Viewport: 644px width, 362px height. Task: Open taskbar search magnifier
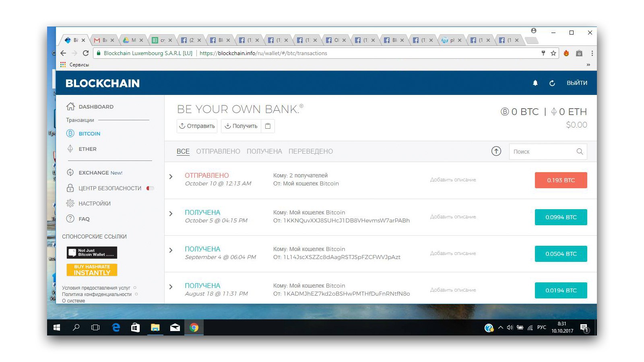[x=76, y=327]
